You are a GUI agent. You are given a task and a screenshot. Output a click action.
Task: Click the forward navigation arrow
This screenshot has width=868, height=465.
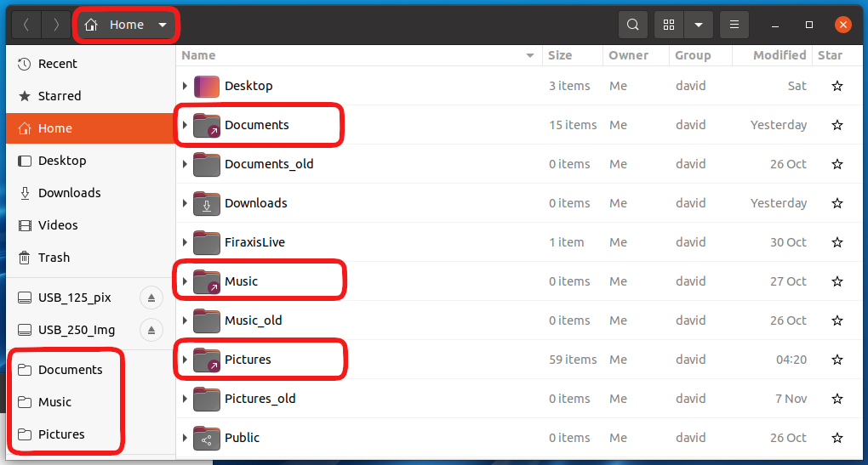click(56, 25)
